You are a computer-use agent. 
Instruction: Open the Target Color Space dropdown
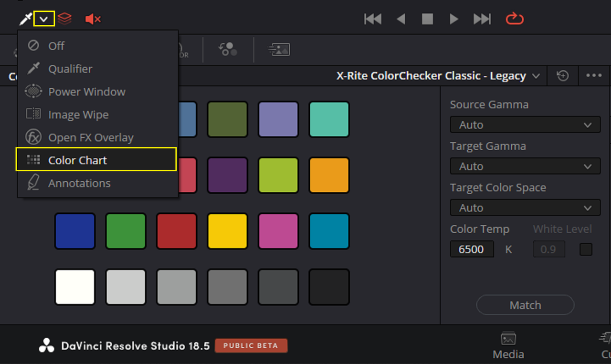tap(525, 208)
